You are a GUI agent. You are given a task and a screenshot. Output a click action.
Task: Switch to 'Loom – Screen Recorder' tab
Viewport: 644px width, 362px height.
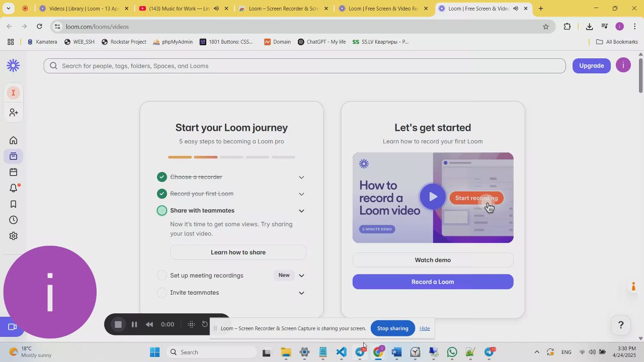click(x=283, y=9)
